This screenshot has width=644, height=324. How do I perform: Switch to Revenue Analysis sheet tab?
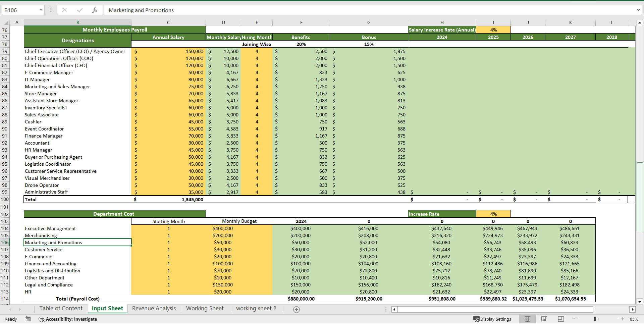coord(154,309)
